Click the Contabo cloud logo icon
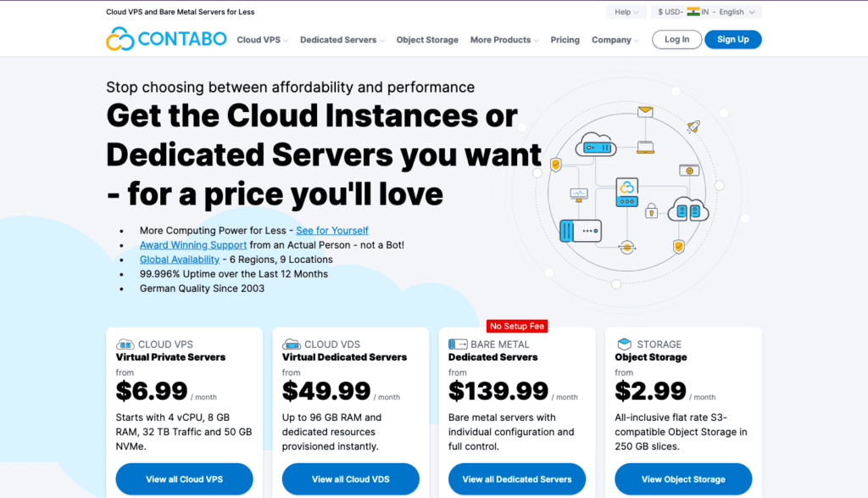The width and height of the screenshot is (868, 498). [x=120, y=39]
